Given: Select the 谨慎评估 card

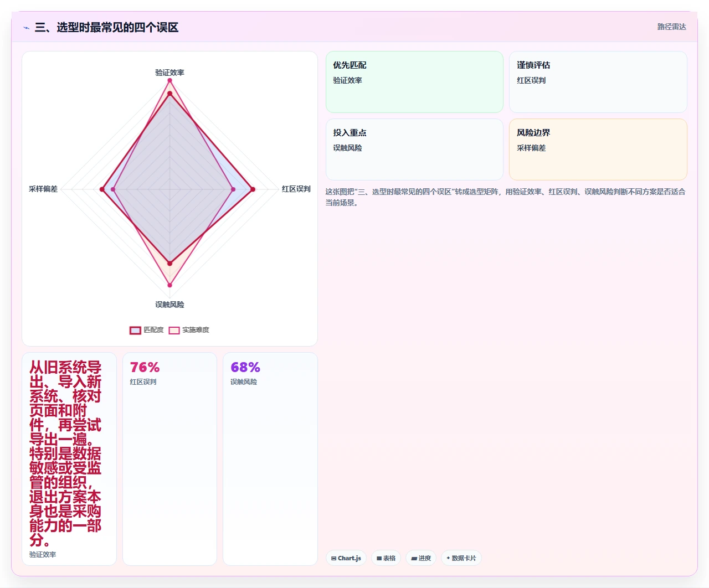Looking at the screenshot, I should [598, 82].
